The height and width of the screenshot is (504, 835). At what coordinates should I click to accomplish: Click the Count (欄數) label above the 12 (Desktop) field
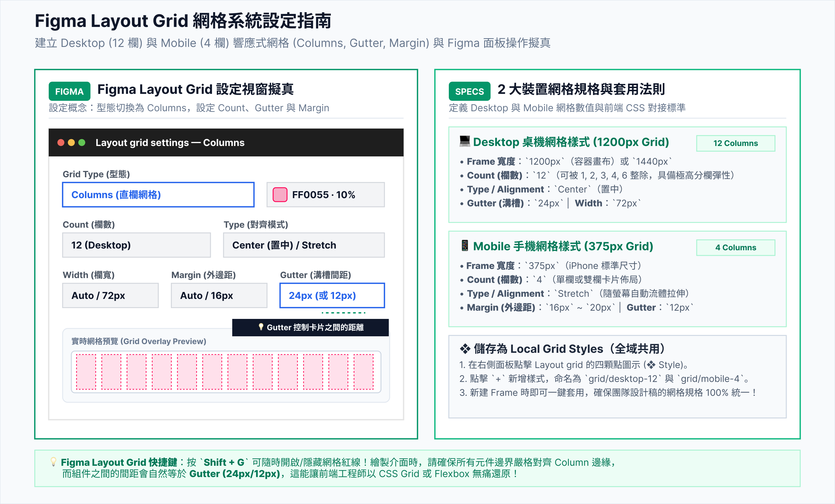point(89,224)
